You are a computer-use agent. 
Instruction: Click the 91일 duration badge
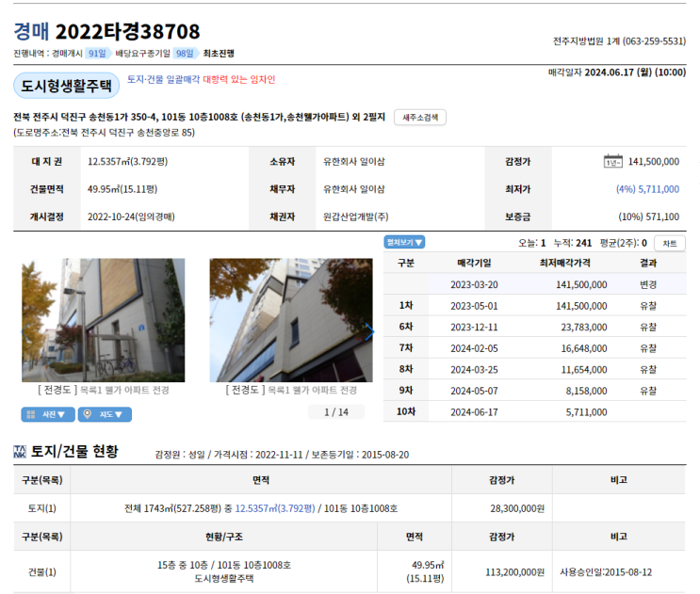click(x=97, y=54)
